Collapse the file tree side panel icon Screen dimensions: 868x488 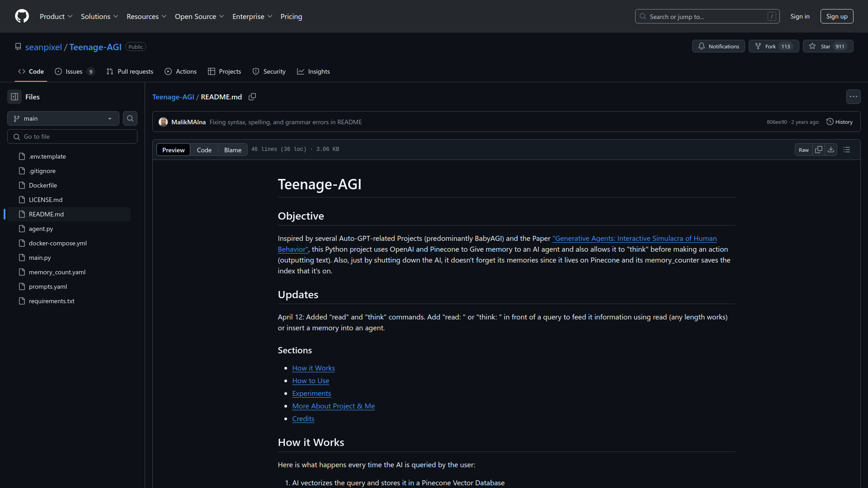point(14,97)
